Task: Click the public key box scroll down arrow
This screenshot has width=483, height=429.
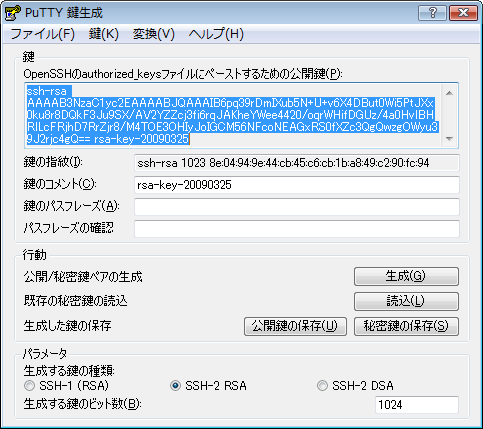Action: (x=449, y=138)
